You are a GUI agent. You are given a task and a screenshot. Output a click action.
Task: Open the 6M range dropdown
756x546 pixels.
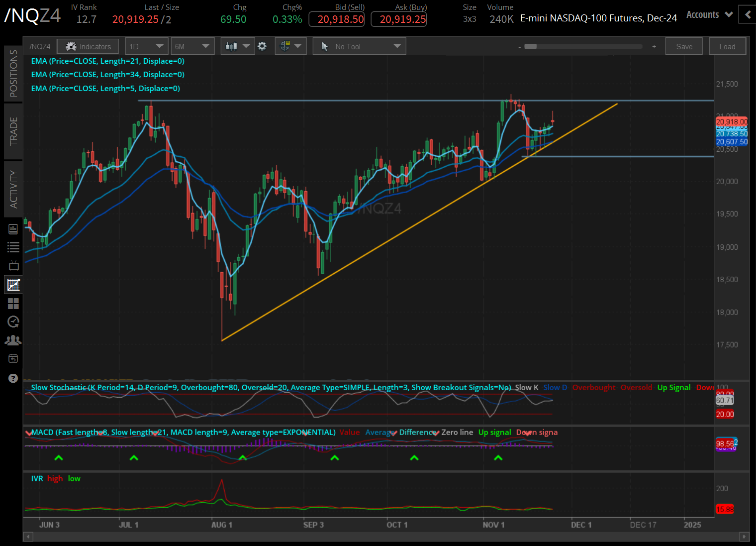pos(192,46)
